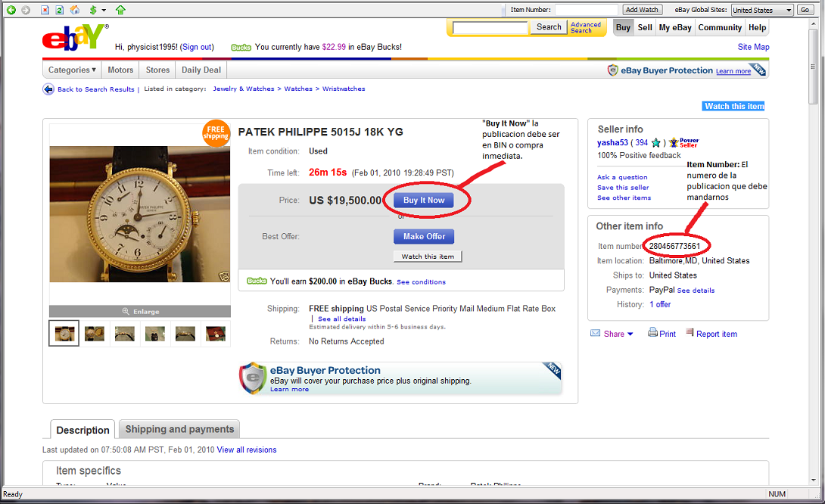
Task: Click View all revisions link
Action: coord(247,450)
